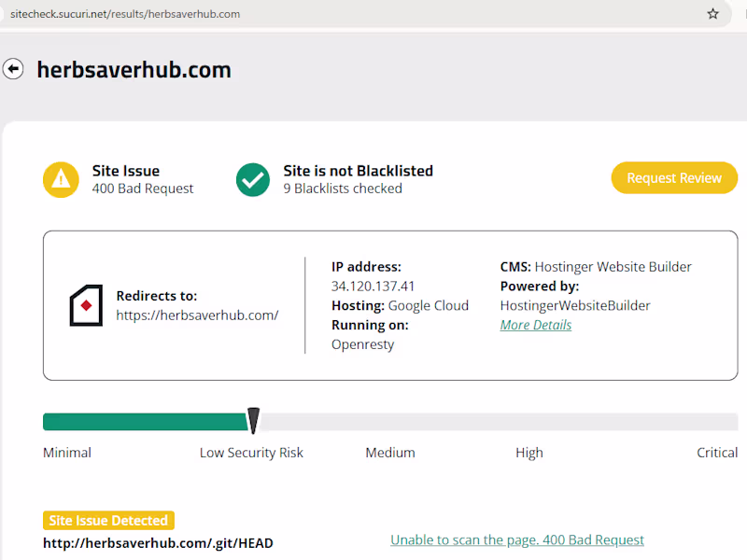This screenshot has height=560, width=747.
Task: Click the Site Issue Detected badge
Action: 108,520
